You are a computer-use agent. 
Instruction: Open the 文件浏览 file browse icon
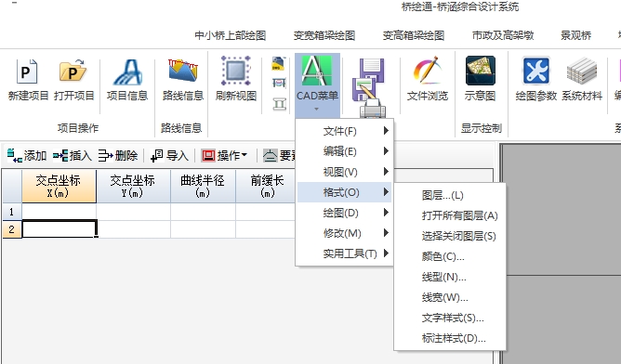tap(427, 71)
